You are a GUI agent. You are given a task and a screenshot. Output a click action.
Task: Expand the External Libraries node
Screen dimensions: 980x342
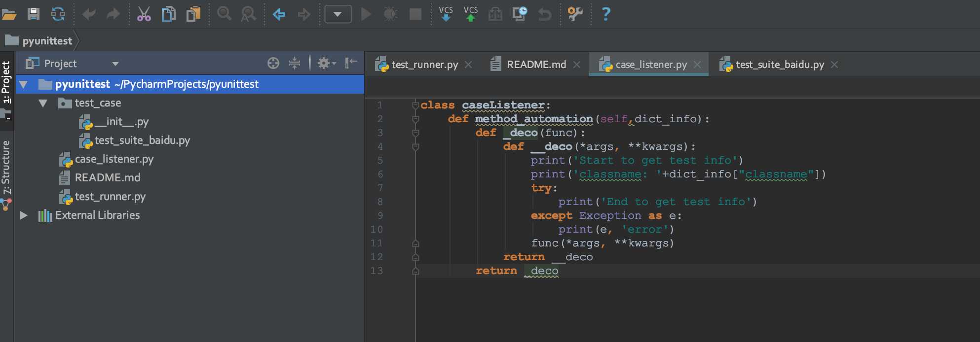(x=23, y=215)
